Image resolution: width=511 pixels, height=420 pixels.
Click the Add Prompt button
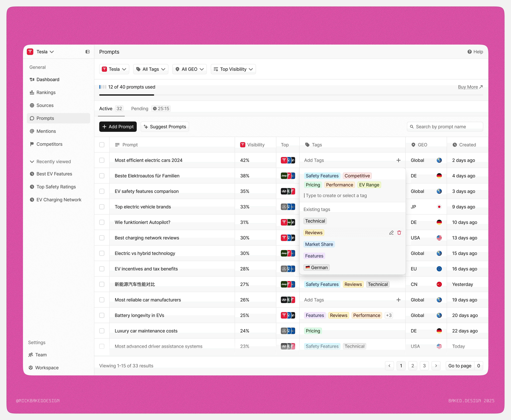click(118, 127)
